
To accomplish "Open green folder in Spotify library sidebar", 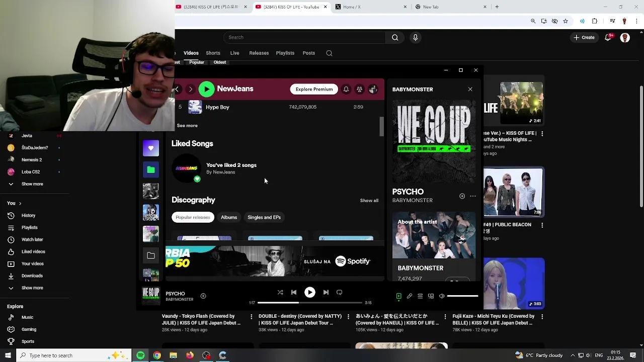I will click(x=151, y=170).
